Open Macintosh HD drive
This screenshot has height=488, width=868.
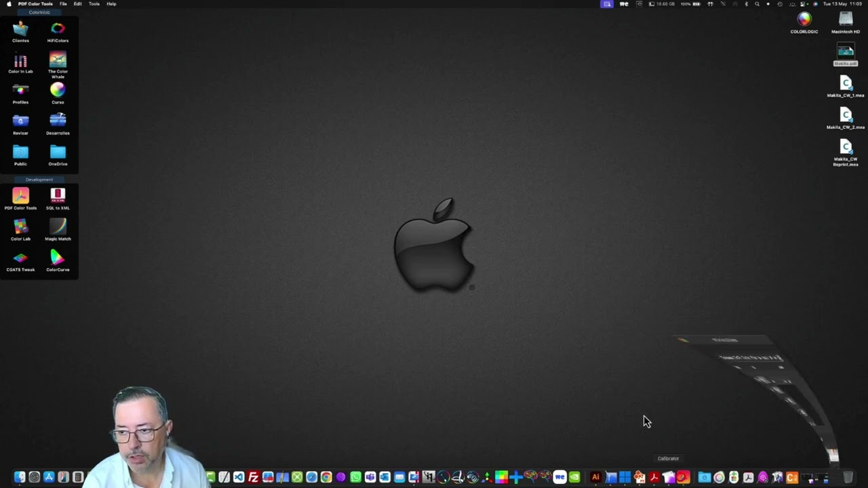click(x=846, y=22)
